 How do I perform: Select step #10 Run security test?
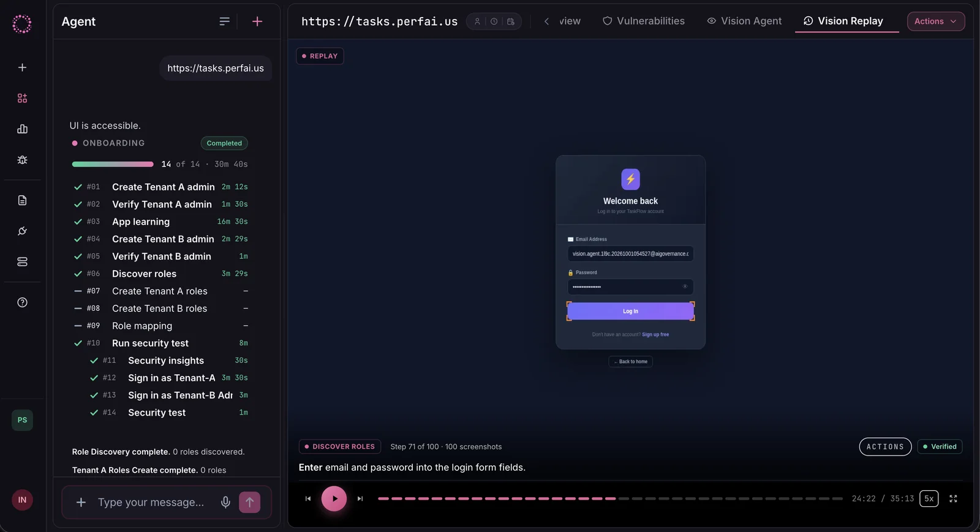[x=160, y=343]
